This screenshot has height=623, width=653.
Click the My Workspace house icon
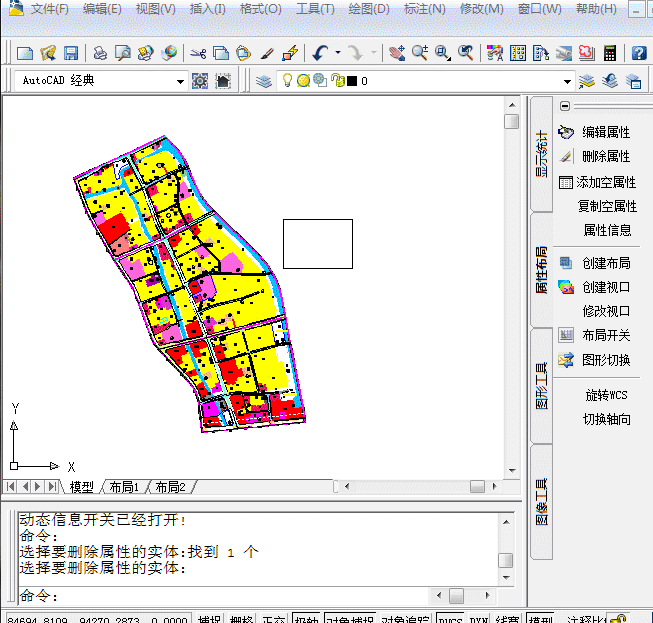coord(223,81)
